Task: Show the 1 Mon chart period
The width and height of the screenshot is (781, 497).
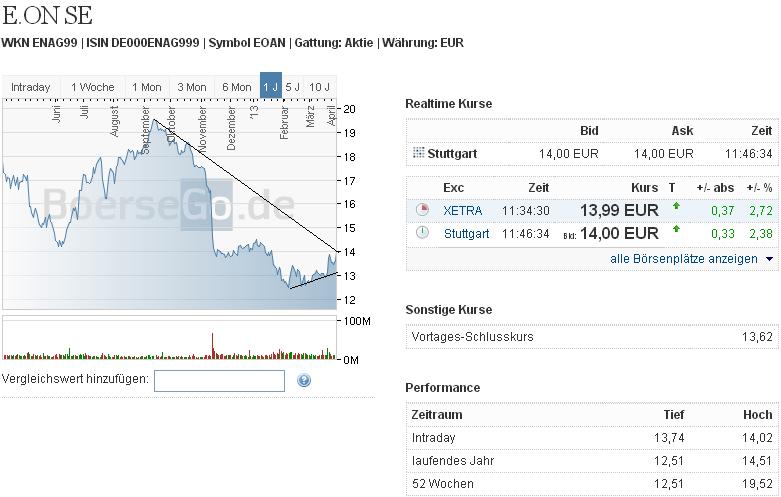Action: pos(147,87)
